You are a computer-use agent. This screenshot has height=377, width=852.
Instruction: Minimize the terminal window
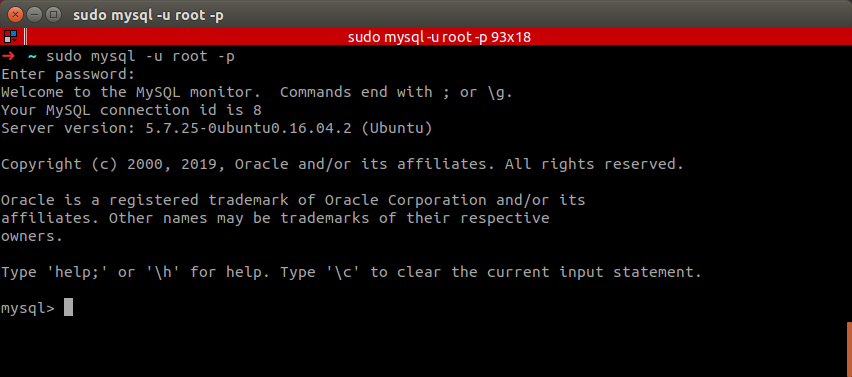pos(35,15)
